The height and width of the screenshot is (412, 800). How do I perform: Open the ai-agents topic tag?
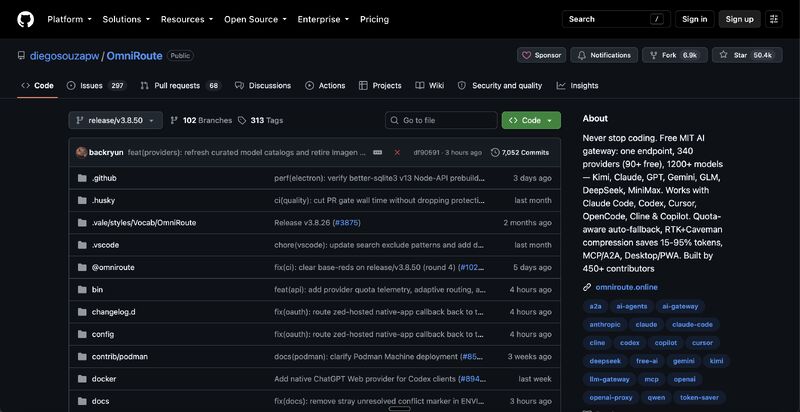coord(632,306)
